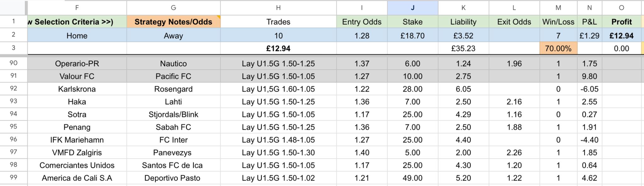Click the Lay U1.5G 1.50-1.30 trade cell
644x186 pixels.
pyautogui.click(x=278, y=153)
